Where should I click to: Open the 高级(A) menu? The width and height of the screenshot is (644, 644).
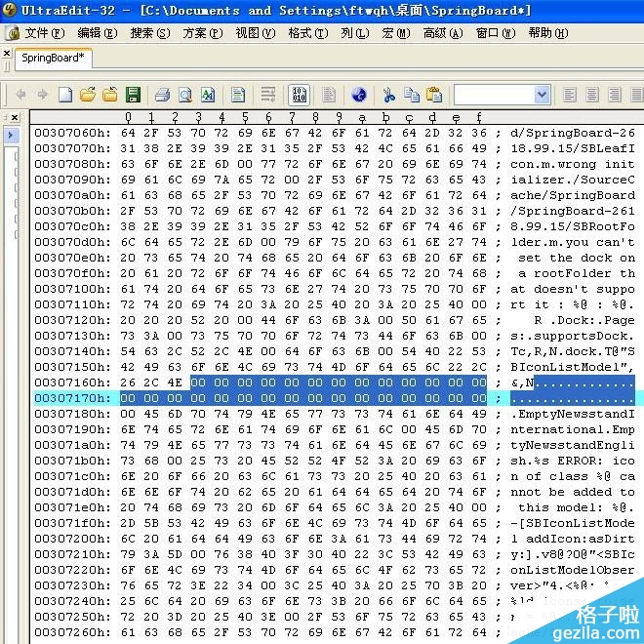[443, 33]
